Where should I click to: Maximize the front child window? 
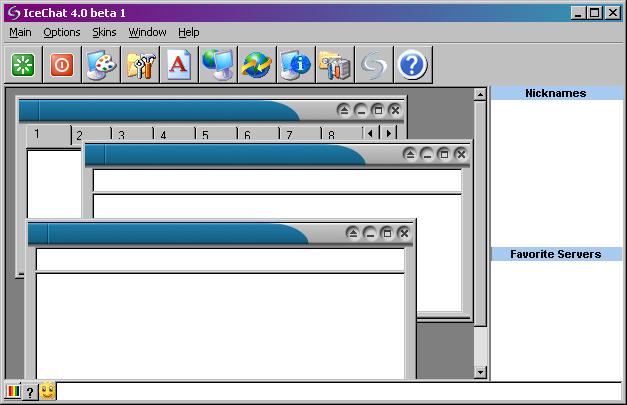click(x=387, y=233)
